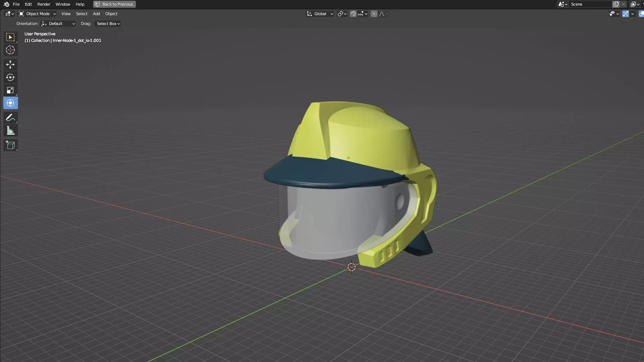Expand Global transform orientation dropdown

(x=320, y=14)
